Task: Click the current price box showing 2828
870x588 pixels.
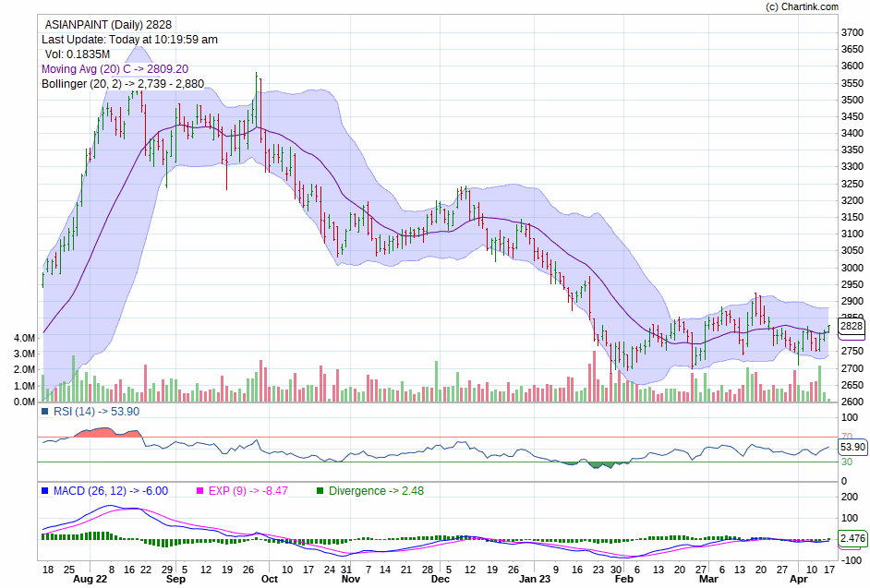Action: (852, 326)
